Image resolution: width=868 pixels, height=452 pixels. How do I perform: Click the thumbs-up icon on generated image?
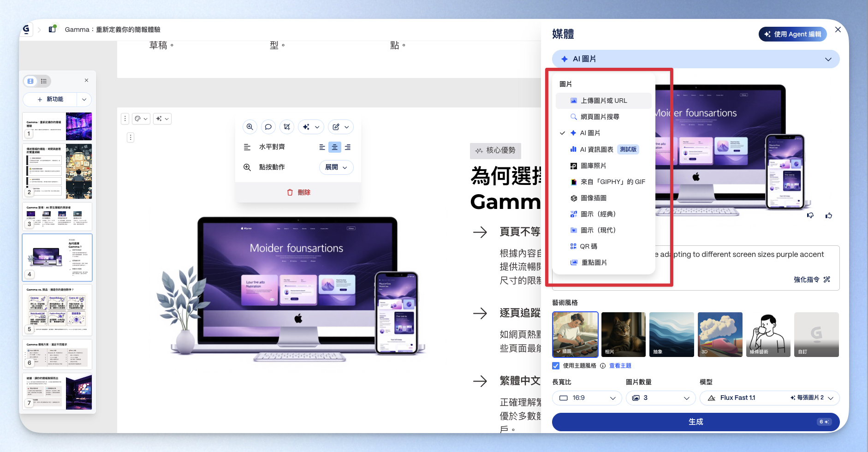[x=829, y=215]
